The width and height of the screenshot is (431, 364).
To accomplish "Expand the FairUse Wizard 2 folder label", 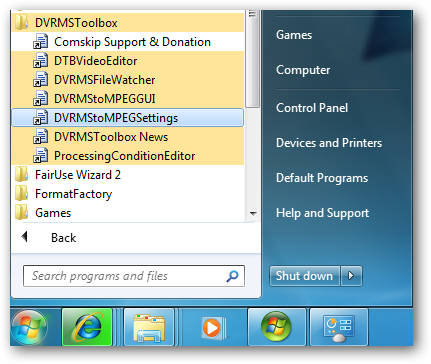I will point(78,175).
